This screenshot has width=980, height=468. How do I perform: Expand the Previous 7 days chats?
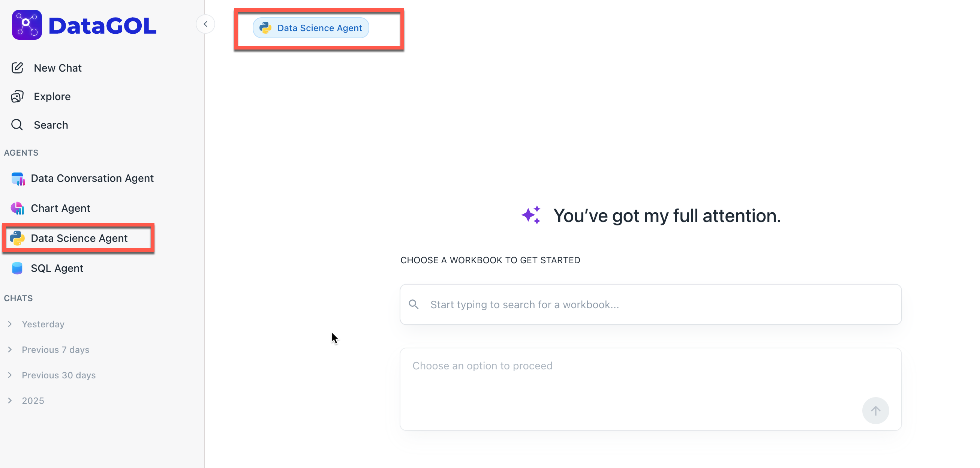coord(10,349)
